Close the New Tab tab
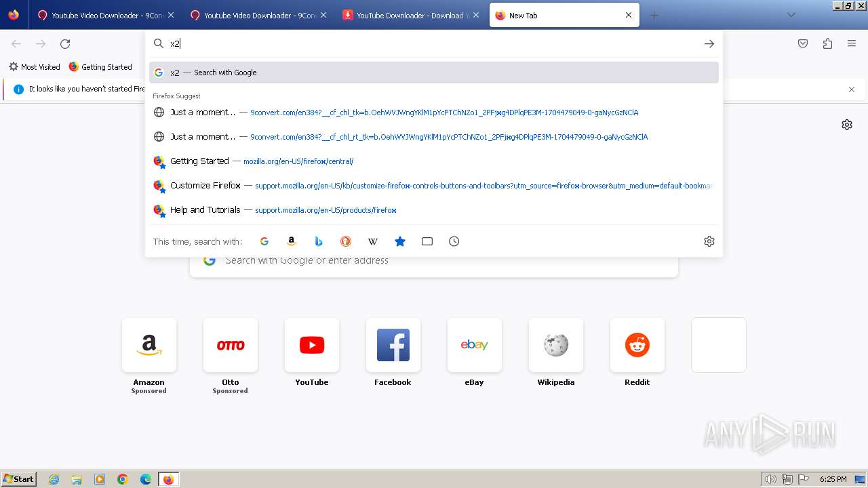This screenshot has width=868, height=488. click(x=629, y=15)
